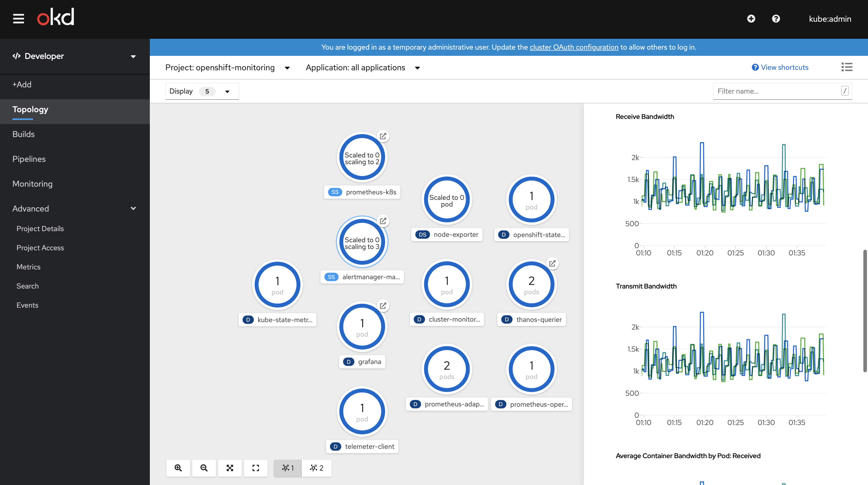
Task: Click the zoom in topology button
Action: pyautogui.click(x=178, y=468)
